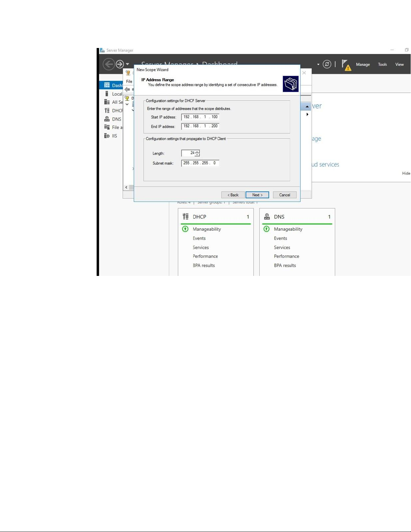Click the End IP address field
This screenshot has height=532, width=411.
pyautogui.click(x=200, y=126)
